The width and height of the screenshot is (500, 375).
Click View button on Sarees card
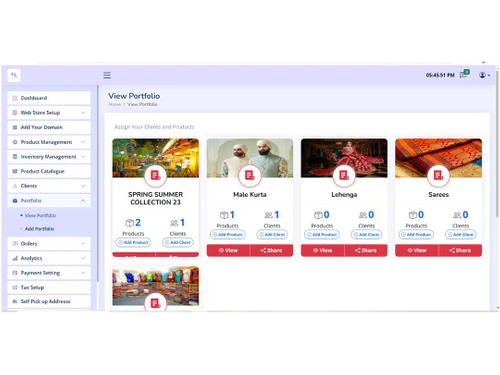point(417,250)
